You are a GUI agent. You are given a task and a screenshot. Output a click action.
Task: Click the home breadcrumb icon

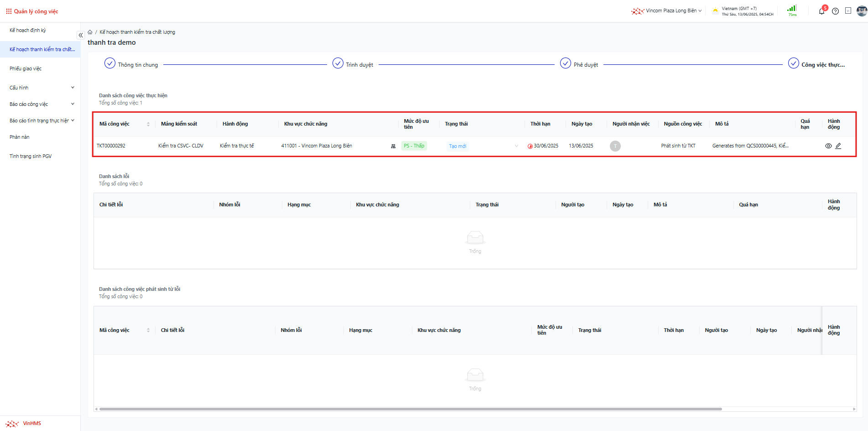click(90, 32)
